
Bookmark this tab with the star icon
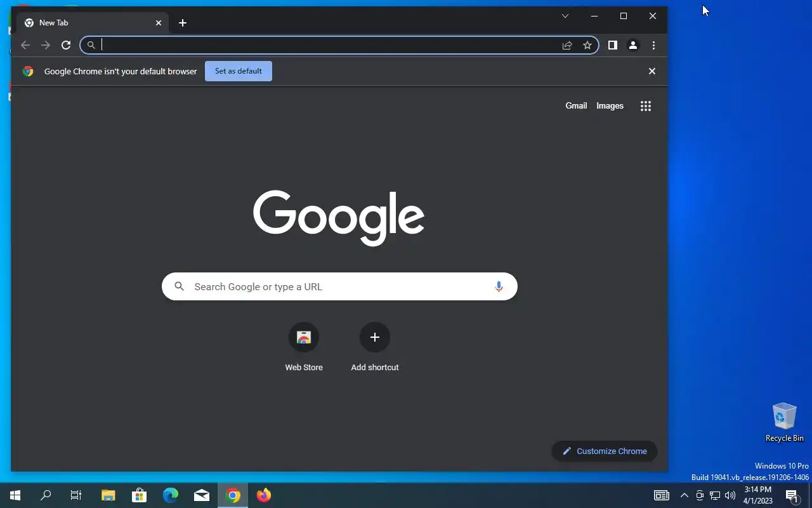587,45
